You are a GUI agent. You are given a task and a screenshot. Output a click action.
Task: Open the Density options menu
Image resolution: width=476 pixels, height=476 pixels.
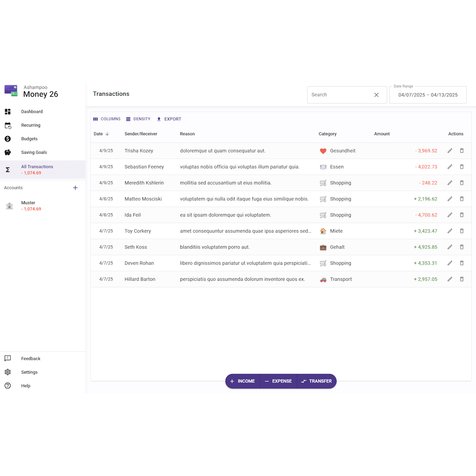138,119
